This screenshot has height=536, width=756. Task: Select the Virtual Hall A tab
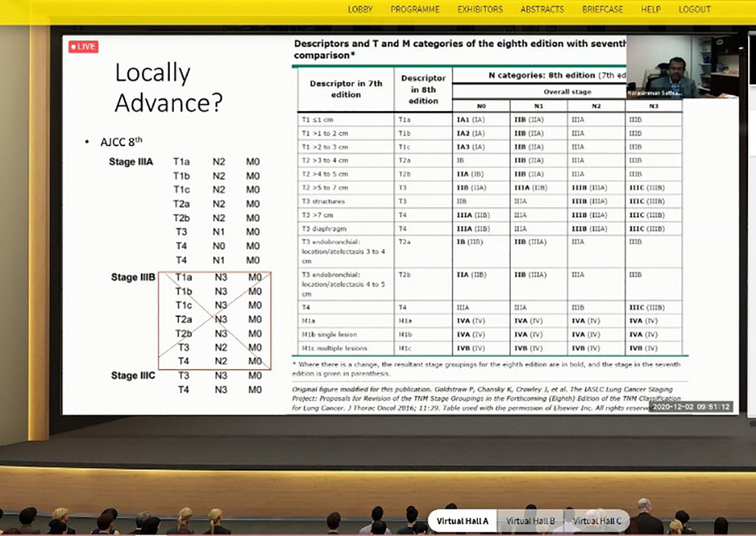(x=462, y=520)
